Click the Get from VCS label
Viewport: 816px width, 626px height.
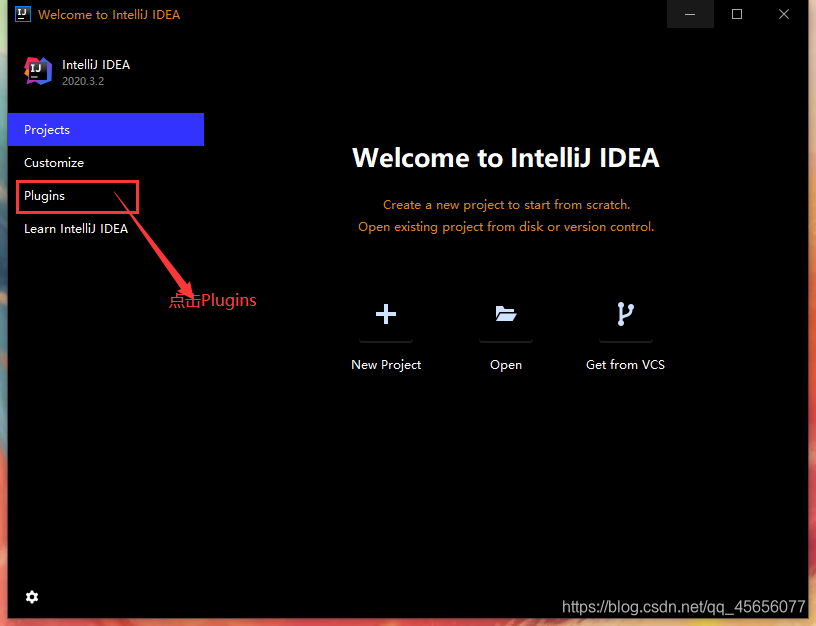pyautogui.click(x=626, y=365)
